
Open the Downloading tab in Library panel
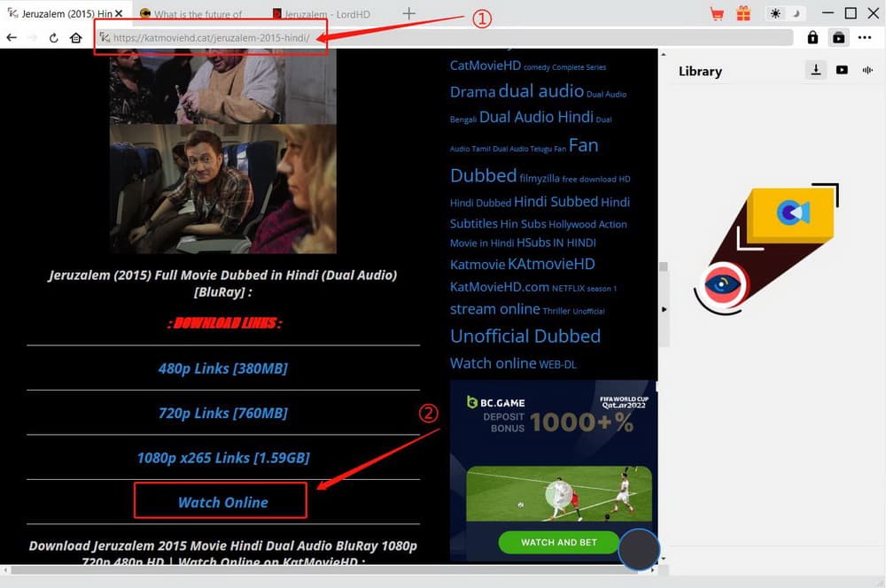coord(815,70)
